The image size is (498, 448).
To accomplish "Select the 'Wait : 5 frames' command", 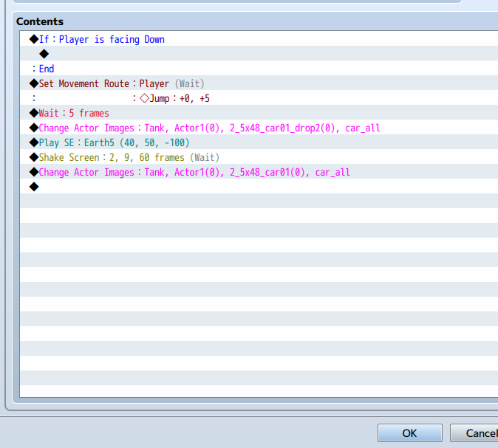I will 259,113.
